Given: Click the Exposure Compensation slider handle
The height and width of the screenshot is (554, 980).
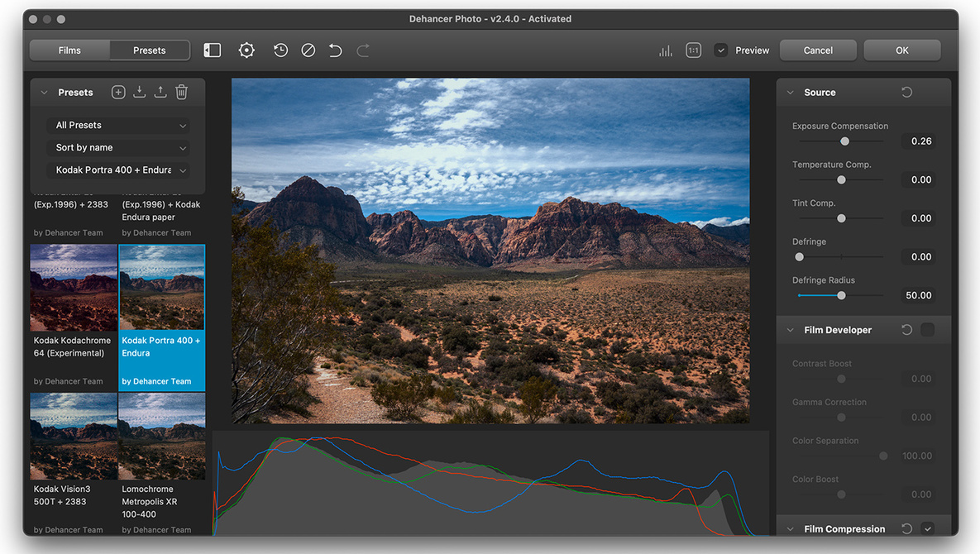Looking at the screenshot, I should (x=844, y=141).
